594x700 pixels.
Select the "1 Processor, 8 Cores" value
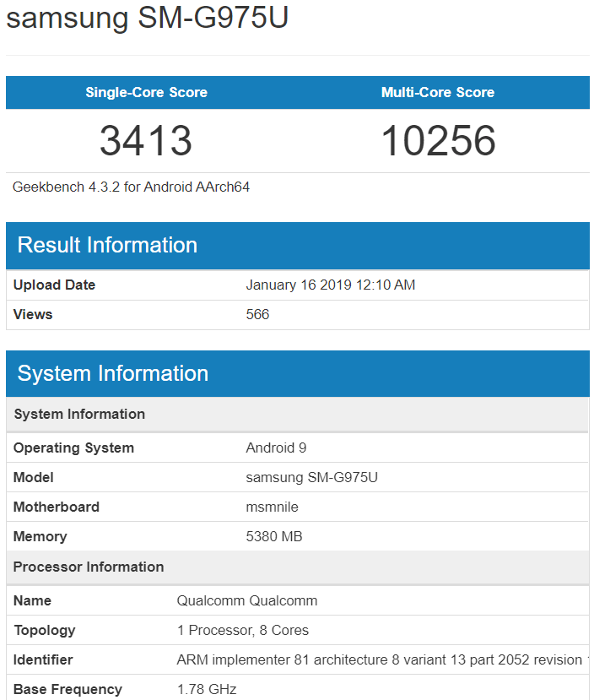pos(243,630)
